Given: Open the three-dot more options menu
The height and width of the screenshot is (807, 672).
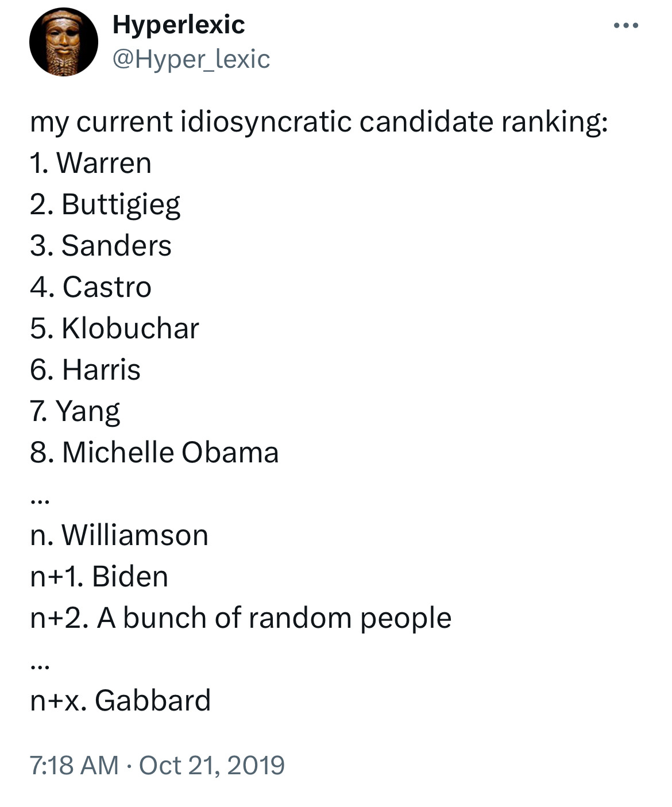Looking at the screenshot, I should point(625,26).
